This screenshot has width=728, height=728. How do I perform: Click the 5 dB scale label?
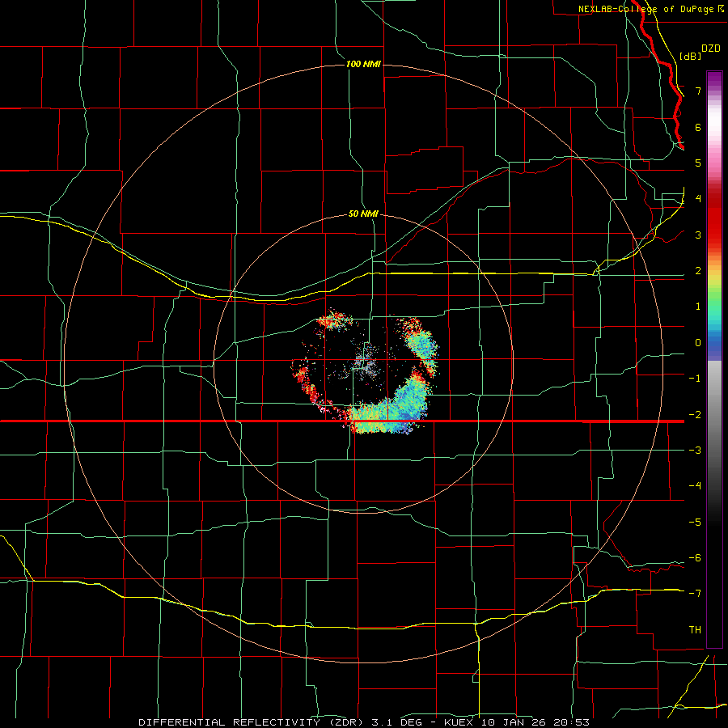tap(698, 163)
